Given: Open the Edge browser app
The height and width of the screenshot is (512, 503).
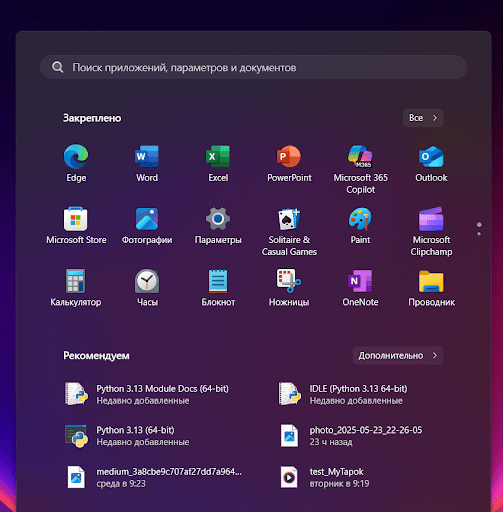Looking at the screenshot, I should click(x=76, y=163).
